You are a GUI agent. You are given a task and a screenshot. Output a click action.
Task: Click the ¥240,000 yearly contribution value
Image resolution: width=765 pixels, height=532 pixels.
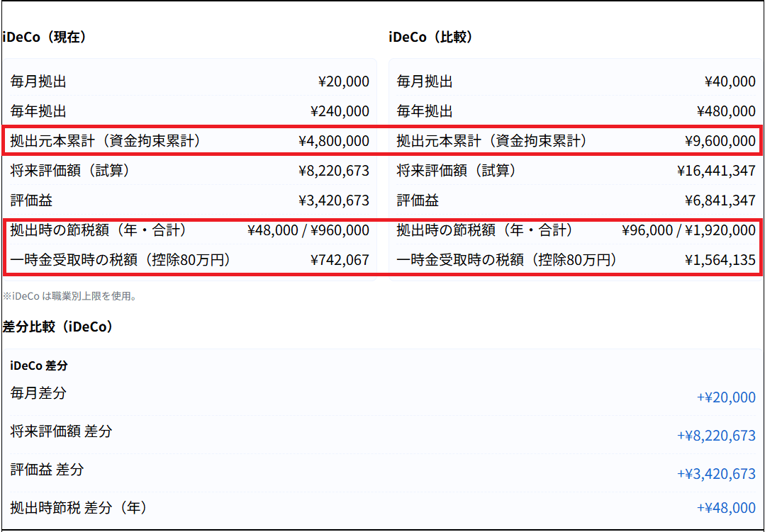[339, 111]
